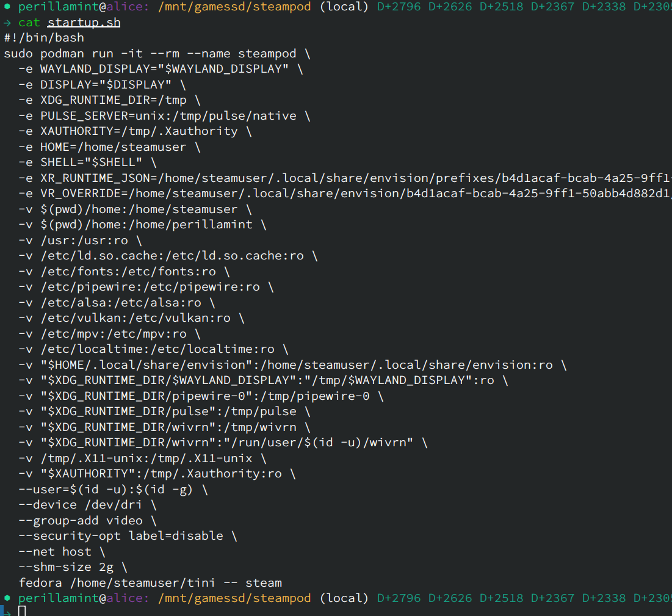Click the D+2796 indicator in the top prompt
Screen dimensions: 672x616
tap(399, 7)
